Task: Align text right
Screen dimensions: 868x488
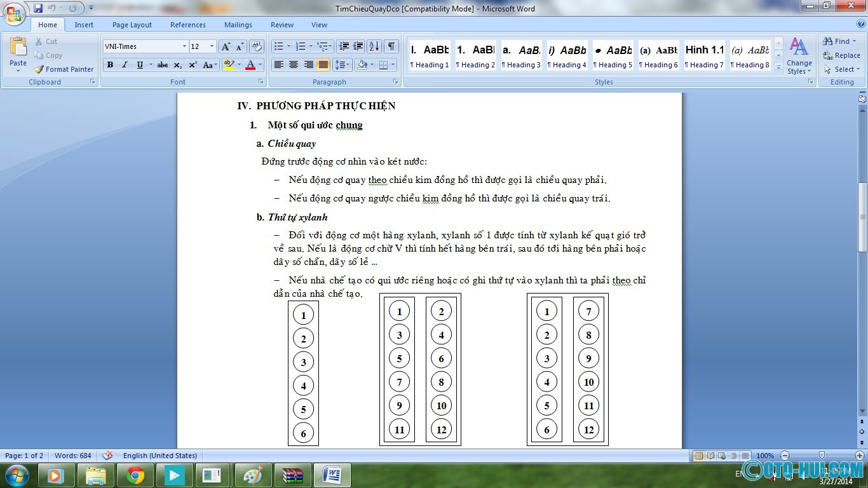Action: point(309,65)
